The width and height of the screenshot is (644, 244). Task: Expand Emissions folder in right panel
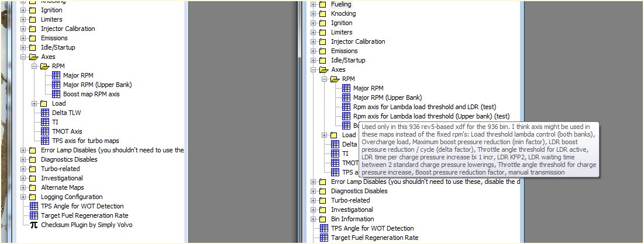[x=313, y=51]
